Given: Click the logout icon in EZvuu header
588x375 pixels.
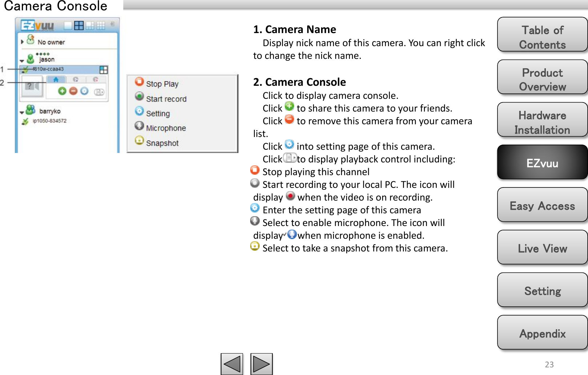Looking at the screenshot, I should tap(112, 24).
